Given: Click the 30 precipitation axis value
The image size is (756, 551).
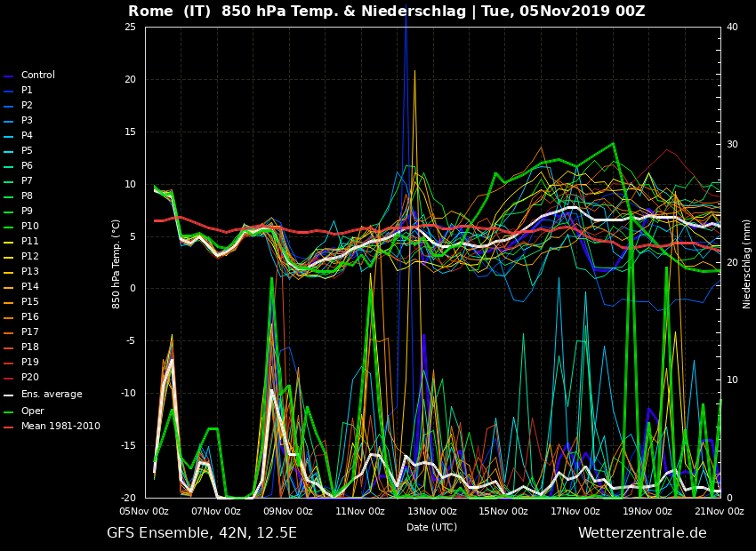Looking at the screenshot, I should click(x=732, y=145).
